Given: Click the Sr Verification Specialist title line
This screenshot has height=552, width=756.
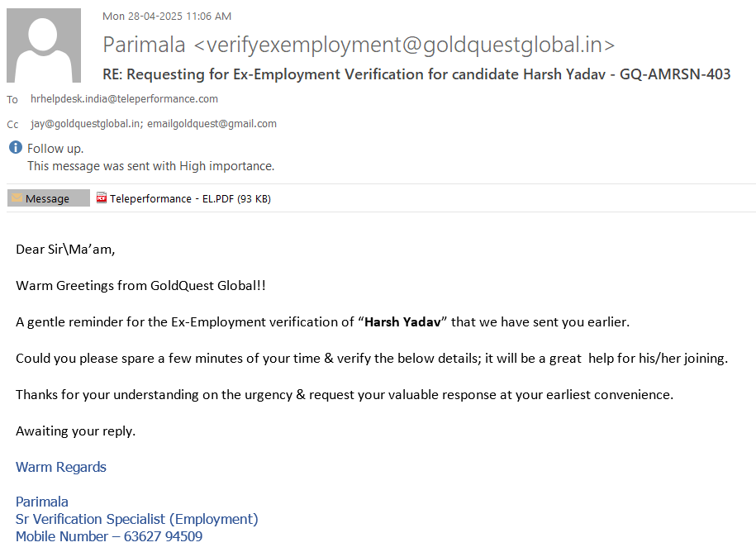Looking at the screenshot, I should tap(137, 519).
